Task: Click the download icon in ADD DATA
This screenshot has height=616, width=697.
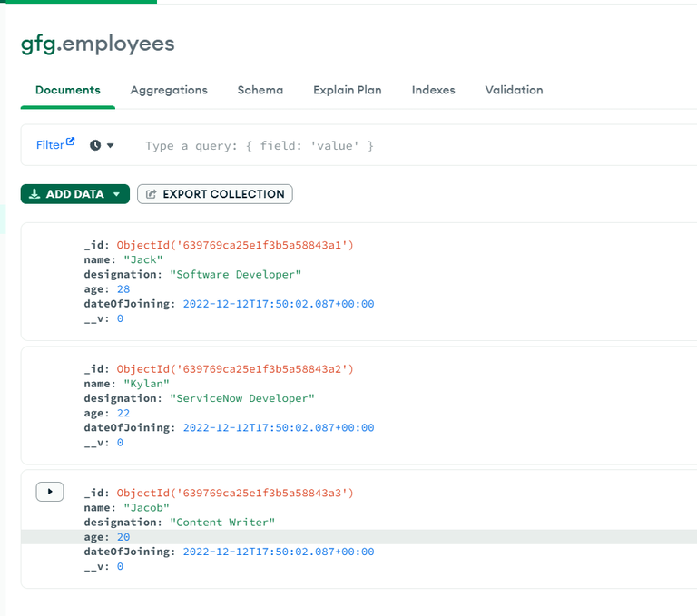Action: coord(34,194)
